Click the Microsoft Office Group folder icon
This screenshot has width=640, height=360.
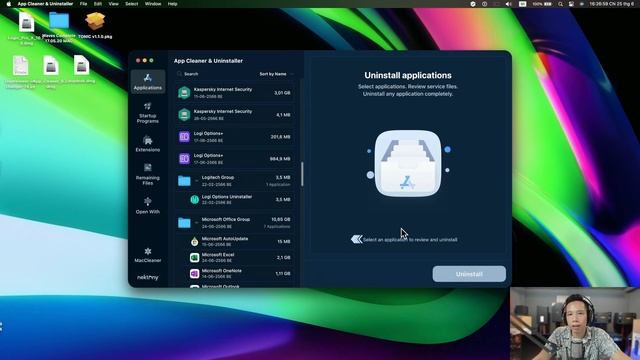pyautogui.click(x=184, y=222)
